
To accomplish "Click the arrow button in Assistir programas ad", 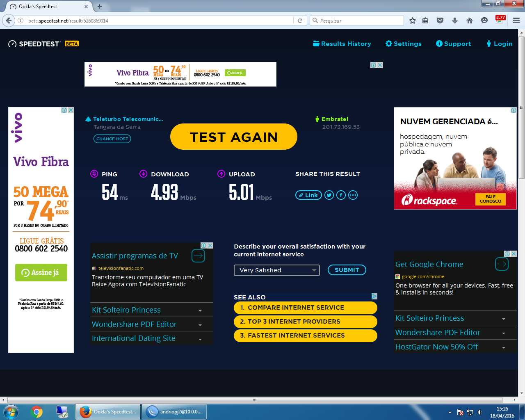I will tap(198, 256).
